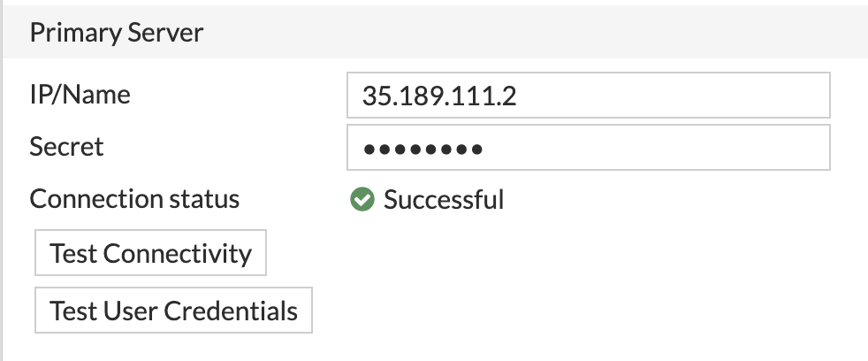Click the Test User Credentials button
868x361 pixels.
[x=173, y=311]
